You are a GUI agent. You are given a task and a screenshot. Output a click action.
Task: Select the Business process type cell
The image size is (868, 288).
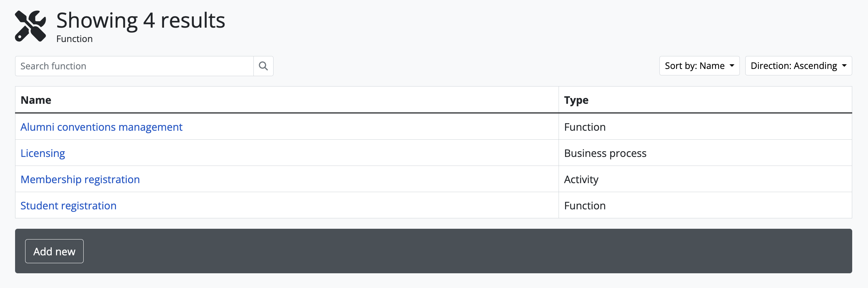605,153
